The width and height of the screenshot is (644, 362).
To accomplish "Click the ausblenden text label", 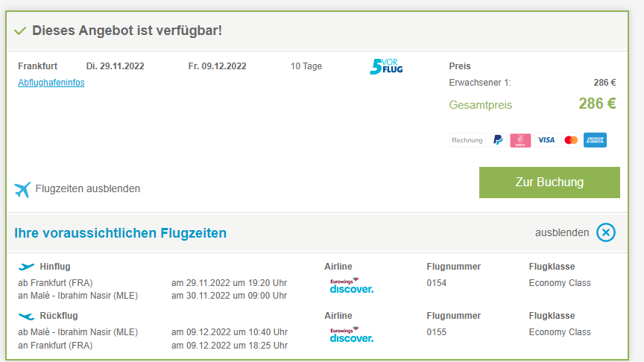I will [562, 232].
